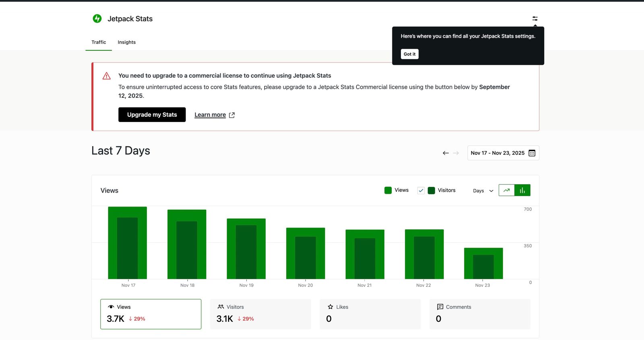This screenshot has height=340, width=644.
Task: Open Jetpack Stats settings sliders icon
Action: [x=535, y=19]
